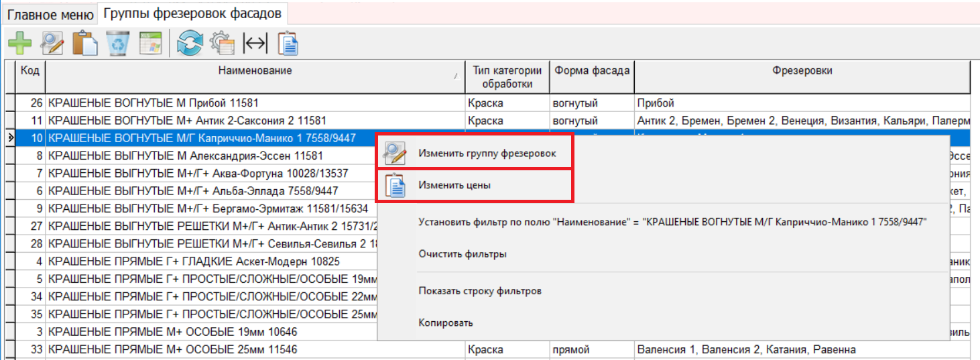
Task: Open table settings gear icon
Action: point(222,44)
